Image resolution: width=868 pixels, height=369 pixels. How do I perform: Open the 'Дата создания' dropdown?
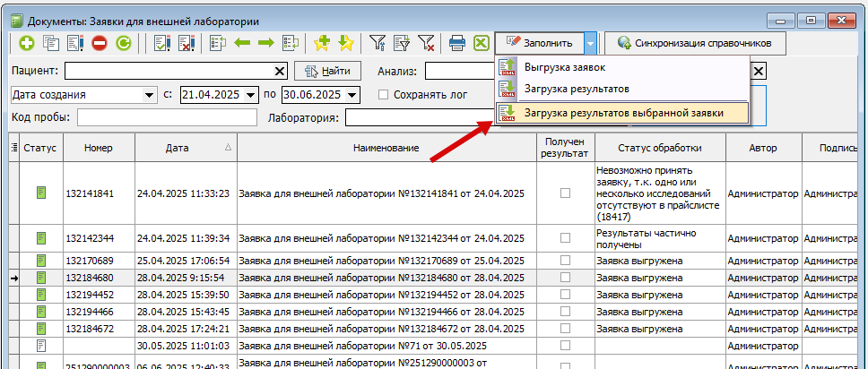[148, 95]
